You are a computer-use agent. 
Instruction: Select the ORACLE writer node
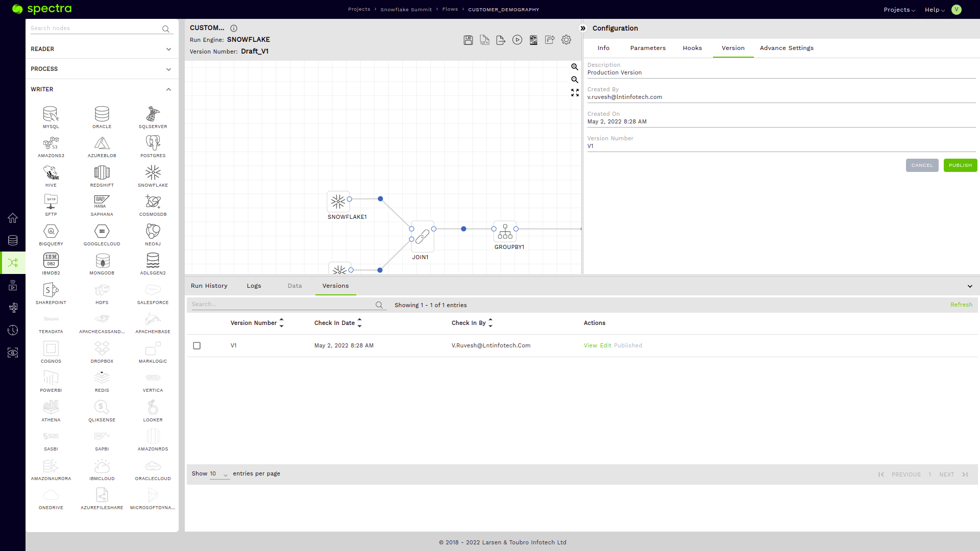point(102,117)
